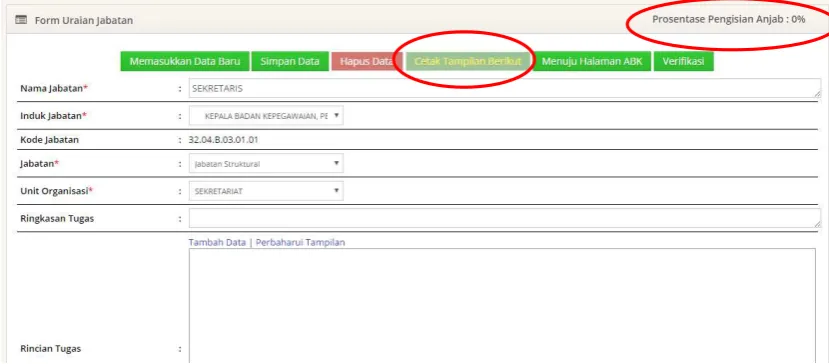
Task: Go to Menuju Halaman ABK
Action: pos(592,61)
